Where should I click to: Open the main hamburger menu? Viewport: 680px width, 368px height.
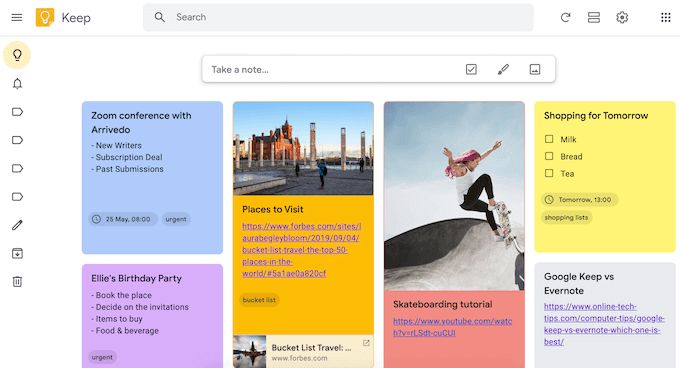(x=17, y=17)
